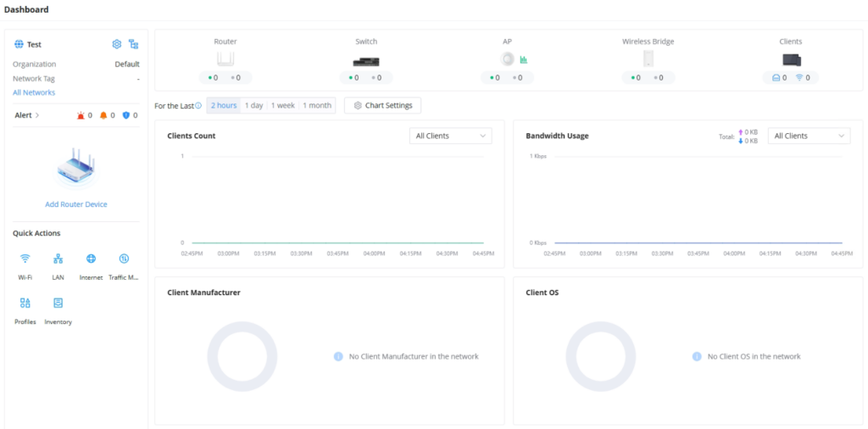The height and width of the screenshot is (429, 868).
Task: Select the 1 month time range
Action: point(317,105)
